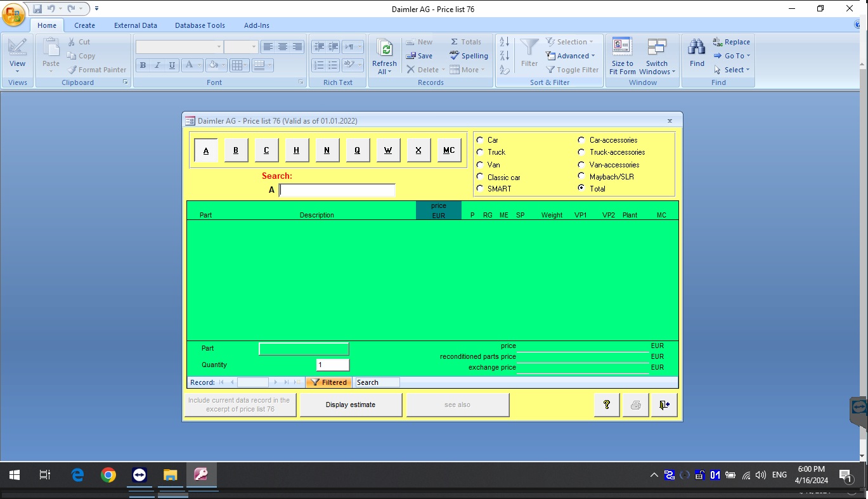Switch to the External Data tab
The height and width of the screenshot is (499, 868).
pos(136,25)
